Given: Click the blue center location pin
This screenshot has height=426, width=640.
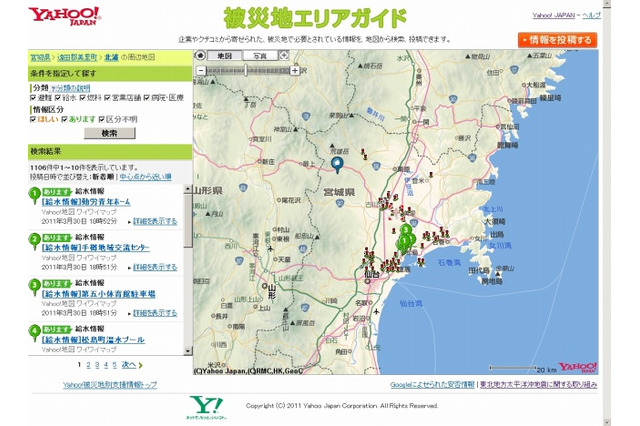Looking at the screenshot, I should coord(337,165).
